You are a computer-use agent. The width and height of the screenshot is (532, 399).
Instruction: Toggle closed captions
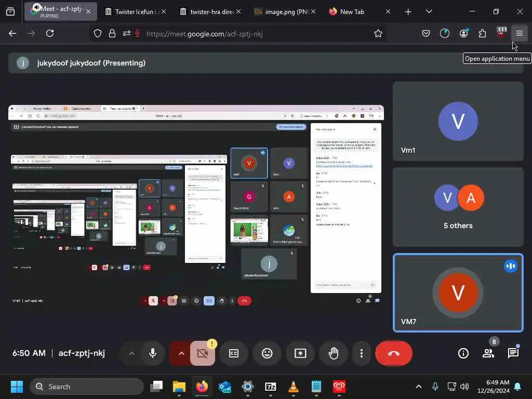234,353
